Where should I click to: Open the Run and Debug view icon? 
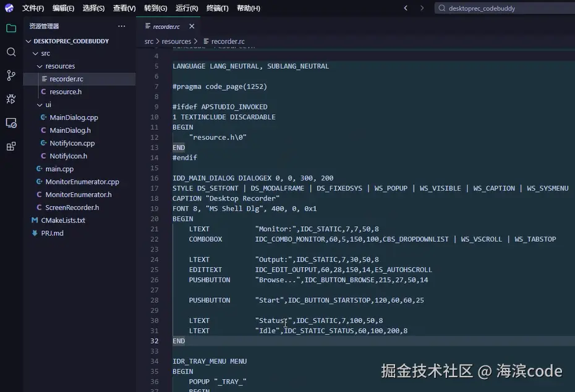point(11,99)
